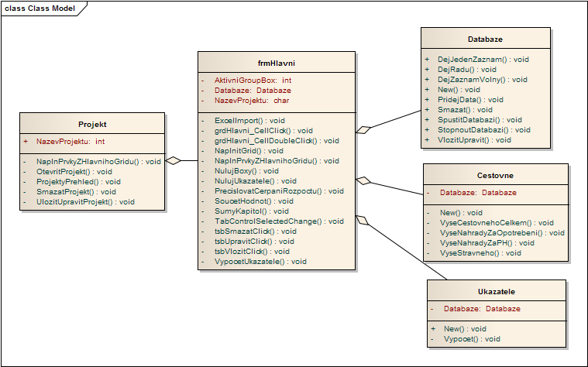588x367 pixels.
Task: Click aggregation diamond of the Databaze connector
Action: point(363,130)
